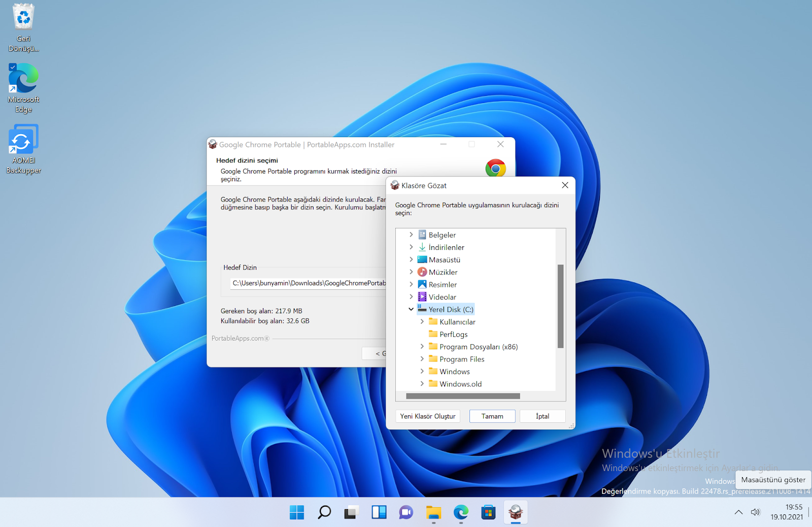Select 'PerfLogs' folder row

453,335
